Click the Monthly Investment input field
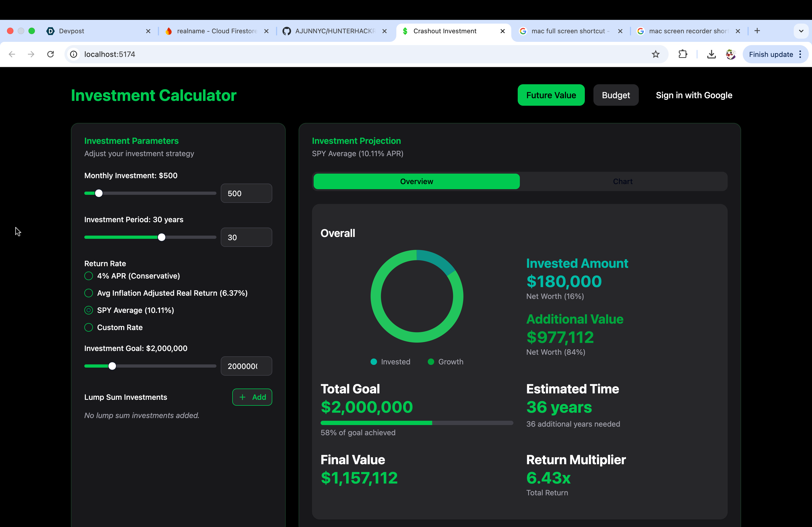812x527 pixels. [246, 193]
